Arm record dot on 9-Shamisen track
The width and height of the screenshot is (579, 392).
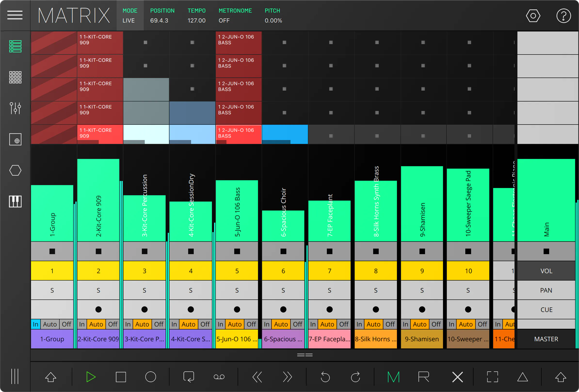coord(422,309)
